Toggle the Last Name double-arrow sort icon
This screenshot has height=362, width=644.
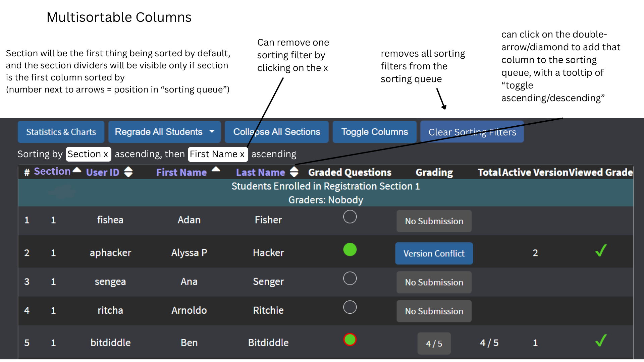(294, 172)
